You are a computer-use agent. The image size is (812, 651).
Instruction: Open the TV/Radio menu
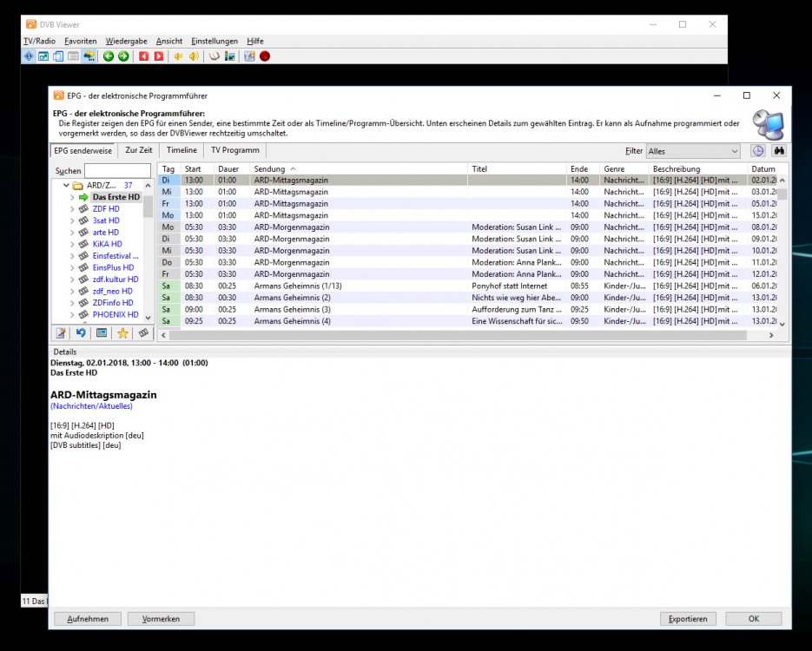39,41
